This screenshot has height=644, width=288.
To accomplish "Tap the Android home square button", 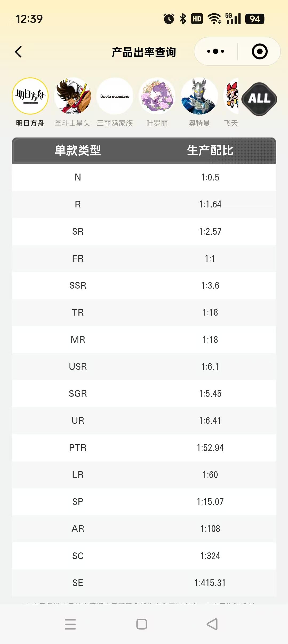I will coord(142,624).
